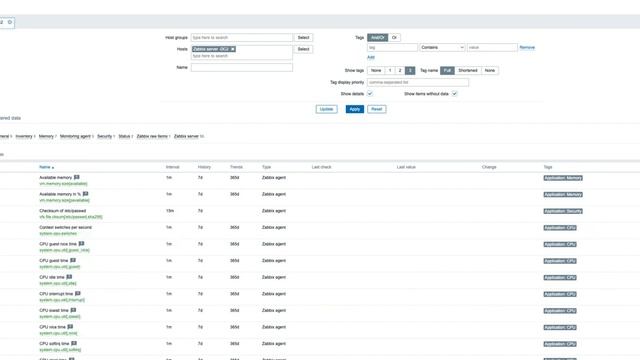Image resolution: width=640 pixels, height=360 pixels.
Task: Click the Update filter button
Action: tap(327, 109)
